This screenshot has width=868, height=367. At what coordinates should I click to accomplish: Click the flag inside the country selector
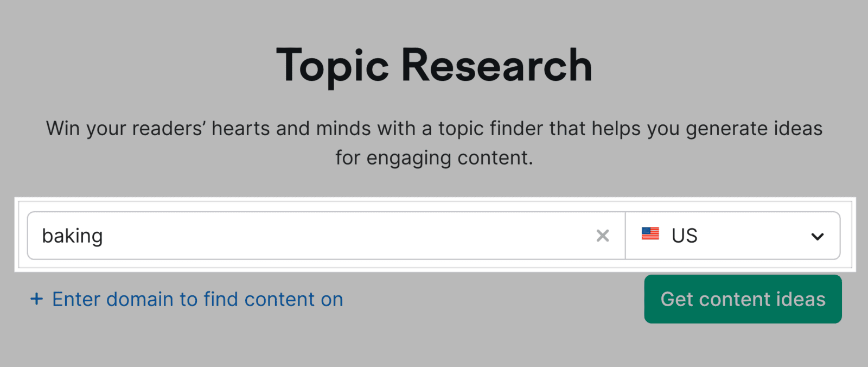pyautogui.click(x=651, y=235)
